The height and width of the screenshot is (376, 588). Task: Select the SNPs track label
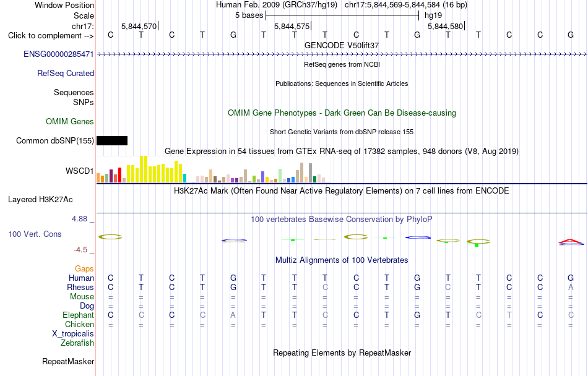[84, 102]
